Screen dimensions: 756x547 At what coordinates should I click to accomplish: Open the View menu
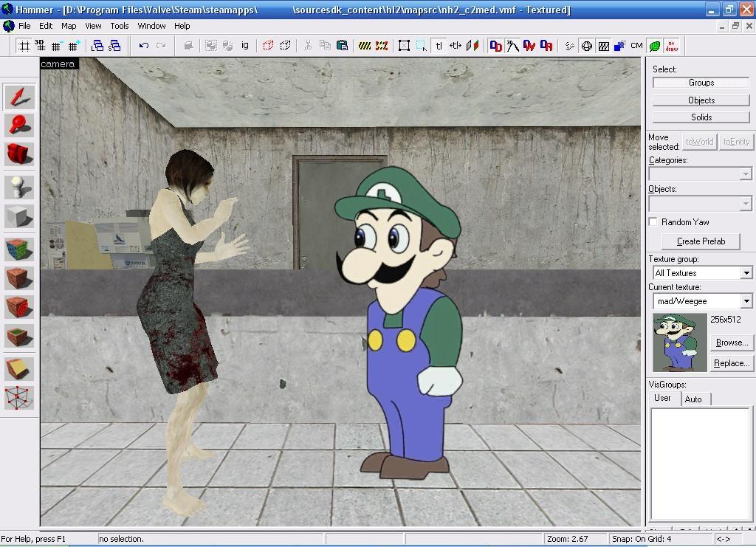tap(93, 26)
